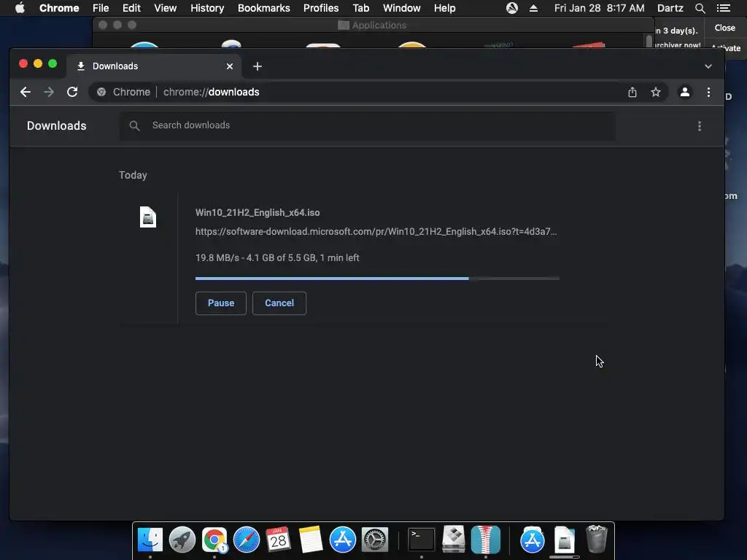This screenshot has width=747, height=560.
Task: Click the date and time in menu bar
Action: pos(600,8)
